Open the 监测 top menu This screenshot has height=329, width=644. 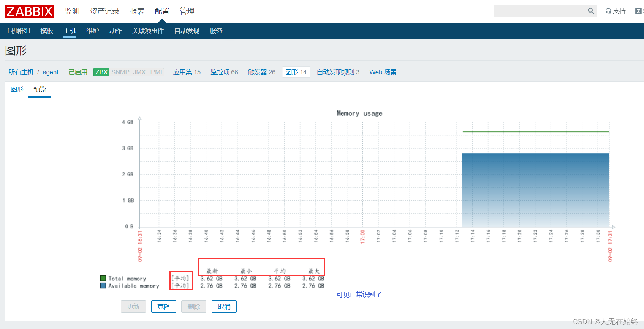pyautogui.click(x=72, y=11)
